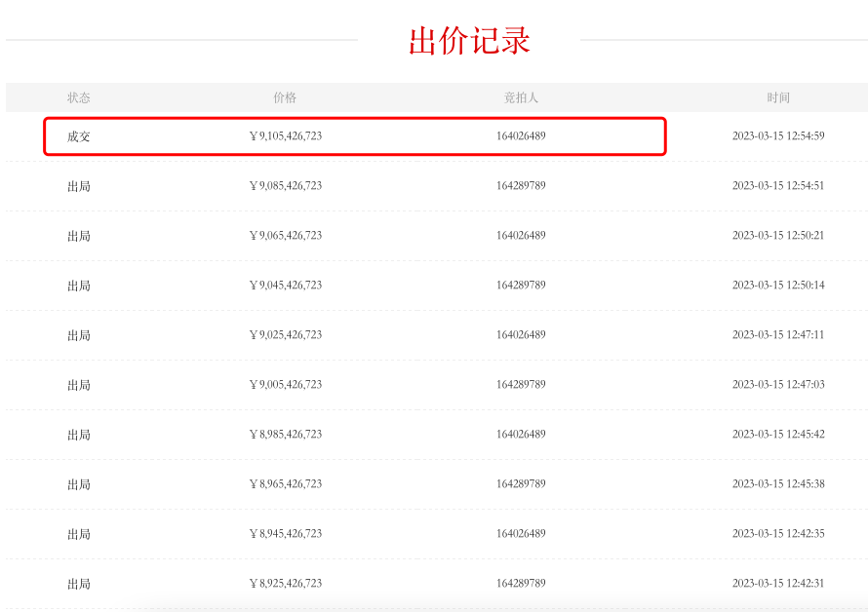This screenshot has height=612, width=868.
Task: Click the winning price ¥9,105,426,723
Action: (285, 136)
